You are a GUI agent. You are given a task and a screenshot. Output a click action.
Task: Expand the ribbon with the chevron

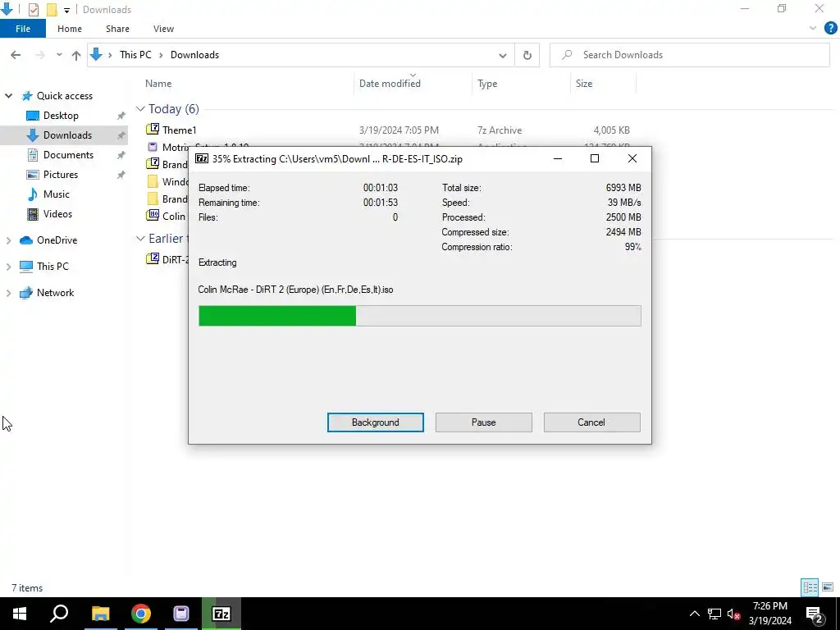tap(813, 29)
